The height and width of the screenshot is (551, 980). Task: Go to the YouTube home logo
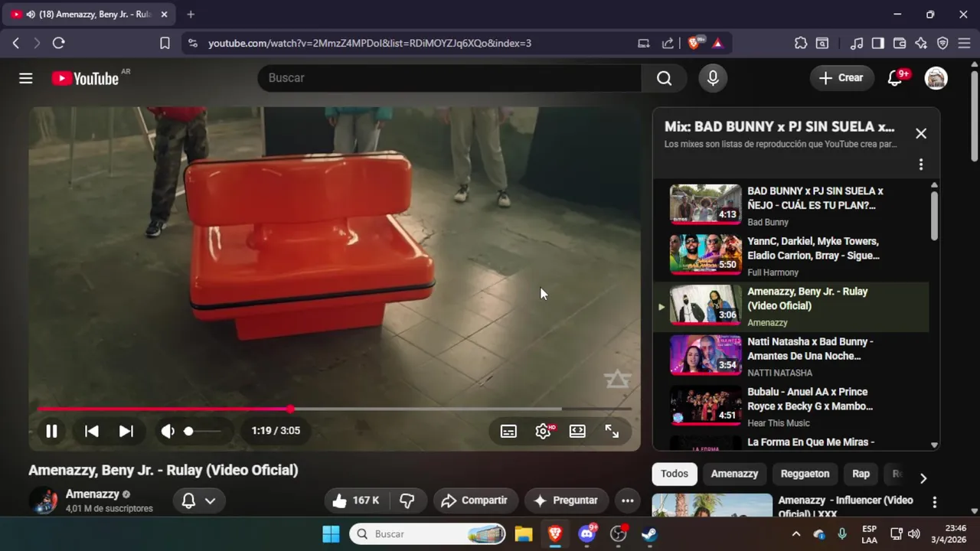pos(85,78)
